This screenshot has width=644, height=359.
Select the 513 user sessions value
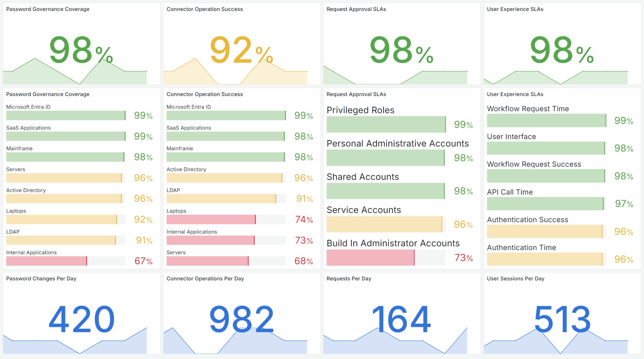pyautogui.click(x=562, y=319)
